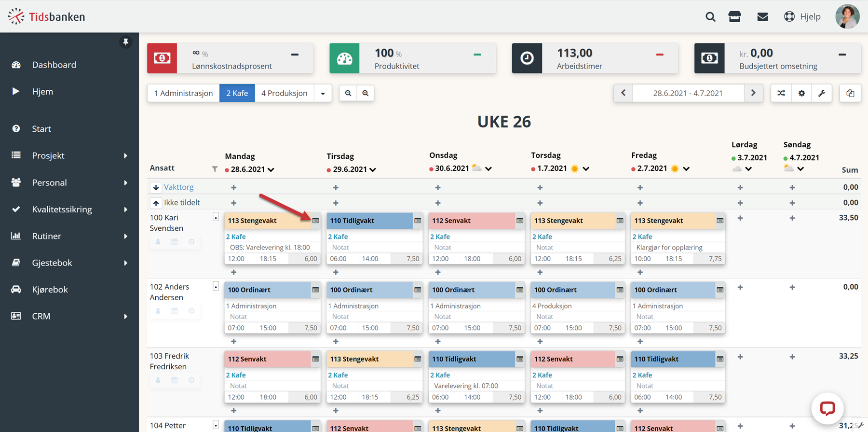The height and width of the screenshot is (432, 868).
Task: Open the Lørdag 3.7.2021 day dropdown
Action: point(748,169)
